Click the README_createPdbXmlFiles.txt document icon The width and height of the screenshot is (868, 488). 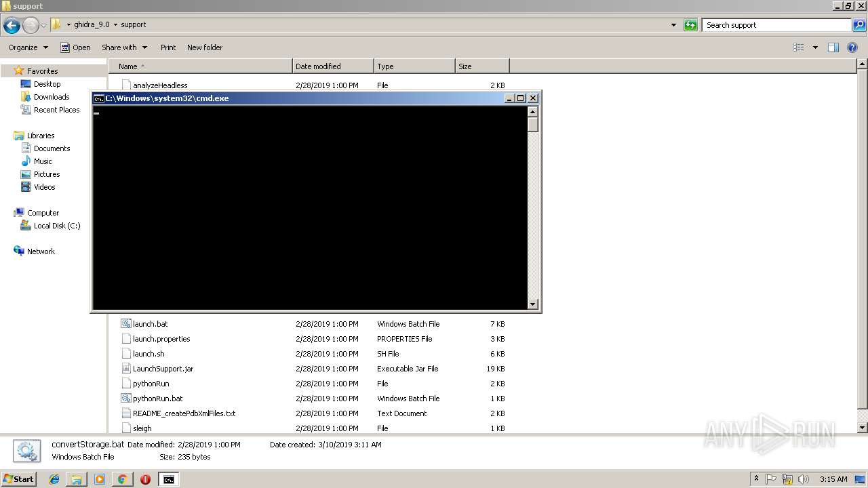pos(126,413)
